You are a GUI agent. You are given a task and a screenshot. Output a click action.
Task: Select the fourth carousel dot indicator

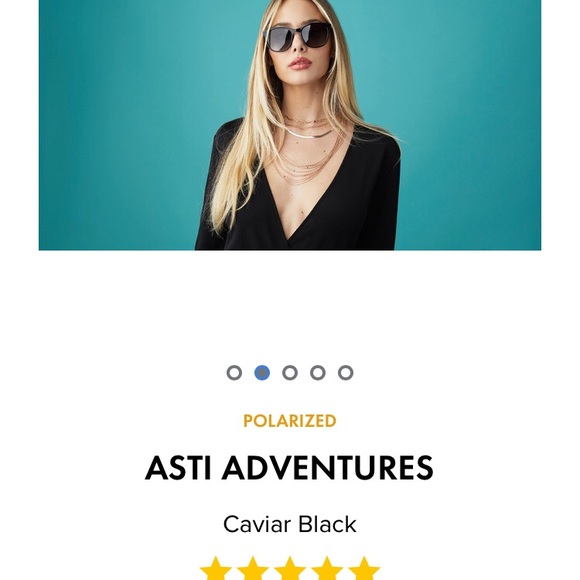point(318,372)
